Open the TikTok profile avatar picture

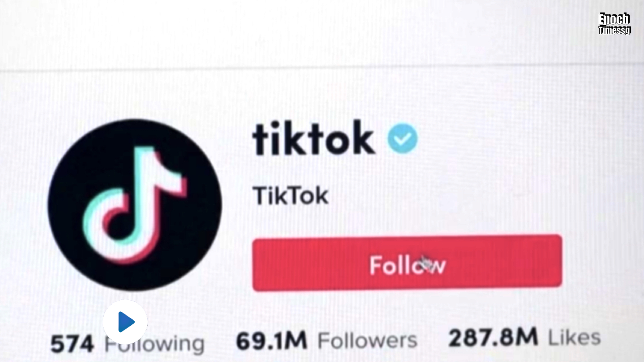135,205
